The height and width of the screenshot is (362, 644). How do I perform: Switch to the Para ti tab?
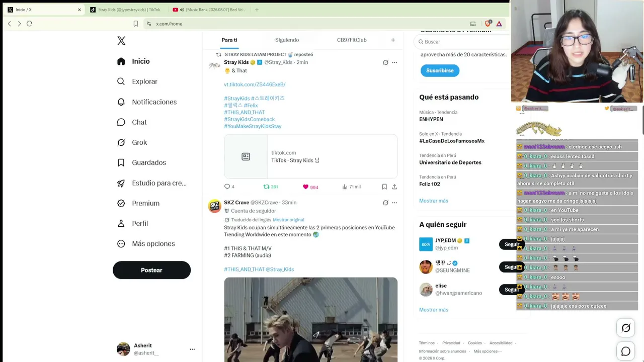coord(229,40)
